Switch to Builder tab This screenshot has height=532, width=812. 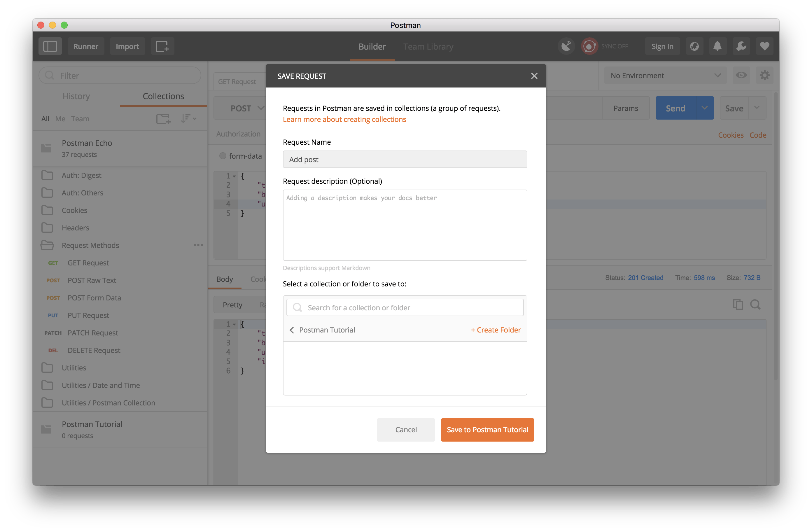(x=372, y=46)
